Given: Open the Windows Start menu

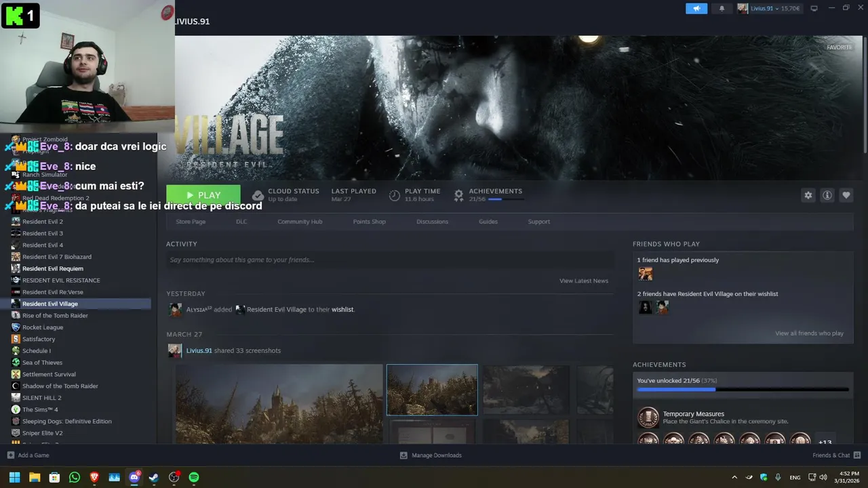Looking at the screenshot, I should coord(14,477).
